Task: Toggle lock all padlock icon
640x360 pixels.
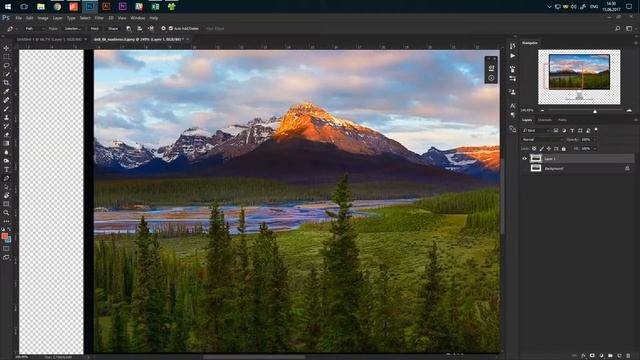Action: (564, 149)
